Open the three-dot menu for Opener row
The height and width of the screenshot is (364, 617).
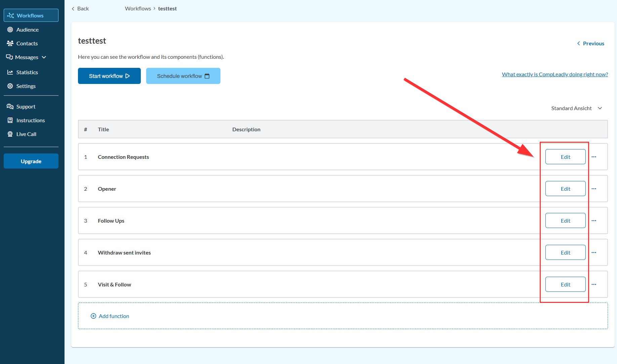pyautogui.click(x=594, y=189)
